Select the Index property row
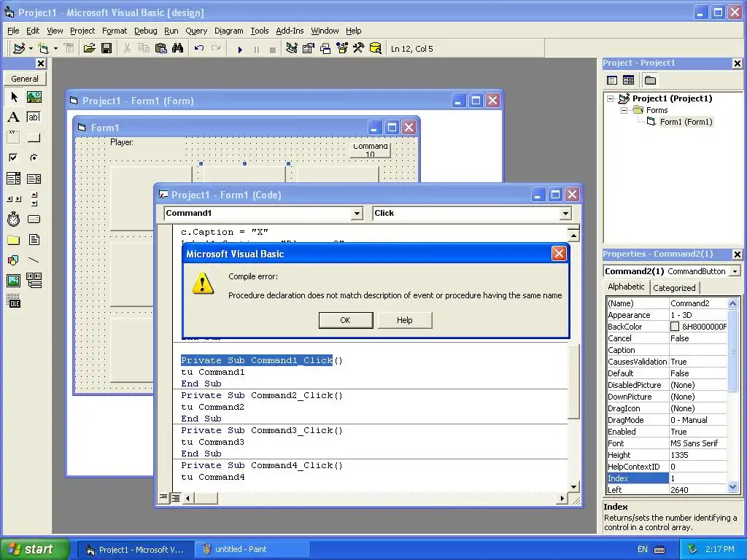The image size is (747, 560). tap(667, 478)
